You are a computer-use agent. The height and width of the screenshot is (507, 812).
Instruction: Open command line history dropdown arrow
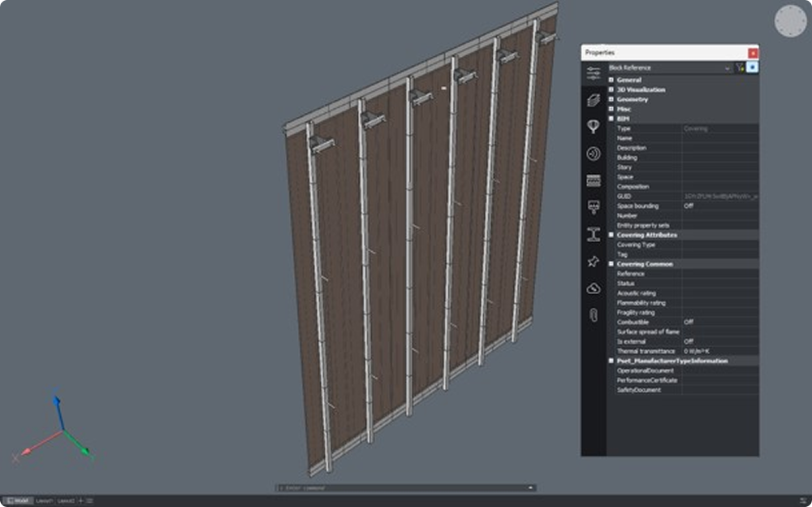pos(530,487)
